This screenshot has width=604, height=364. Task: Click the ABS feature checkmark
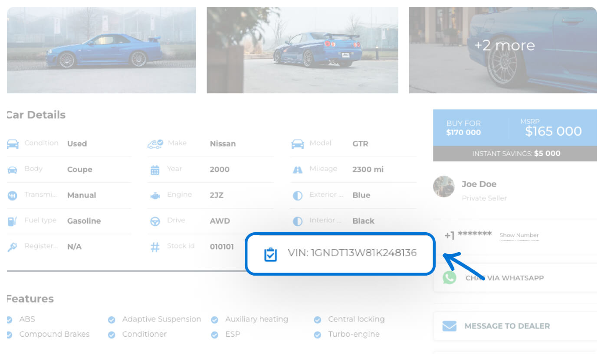pos(10,320)
